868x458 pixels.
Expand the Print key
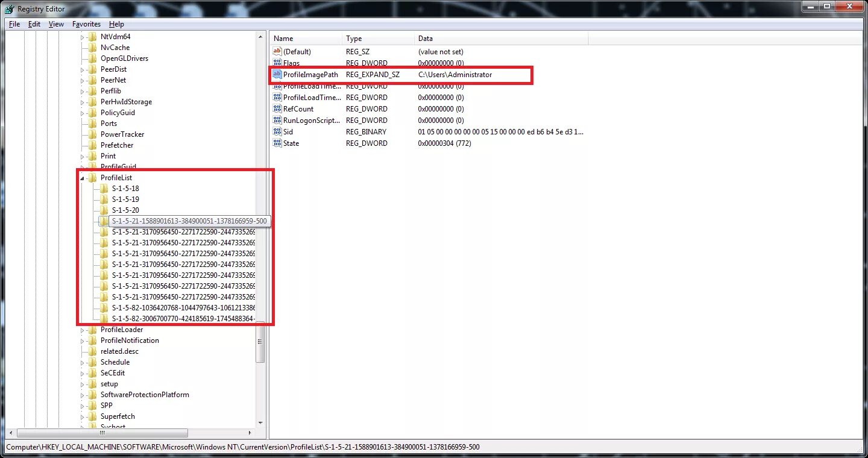[83, 156]
